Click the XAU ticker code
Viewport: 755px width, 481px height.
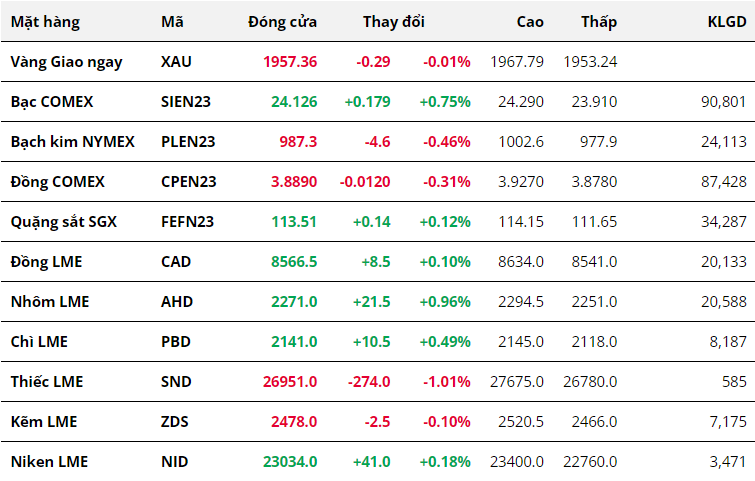(x=175, y=61)
